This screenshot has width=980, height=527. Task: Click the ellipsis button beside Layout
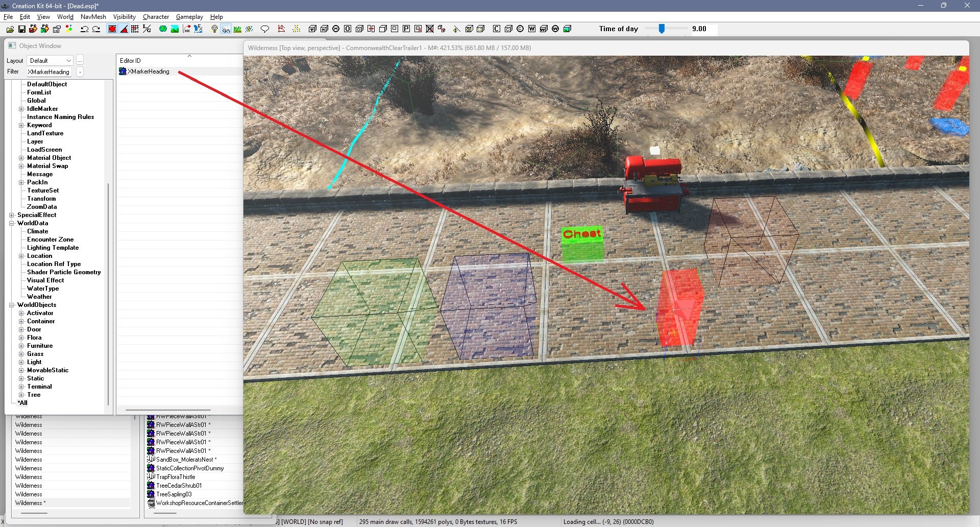[80, 61]
